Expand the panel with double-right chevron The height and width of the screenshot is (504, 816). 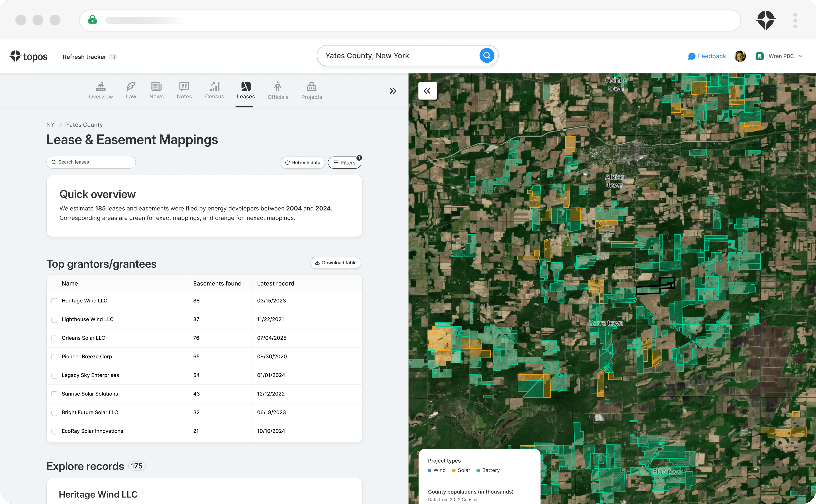pos(393,91)
